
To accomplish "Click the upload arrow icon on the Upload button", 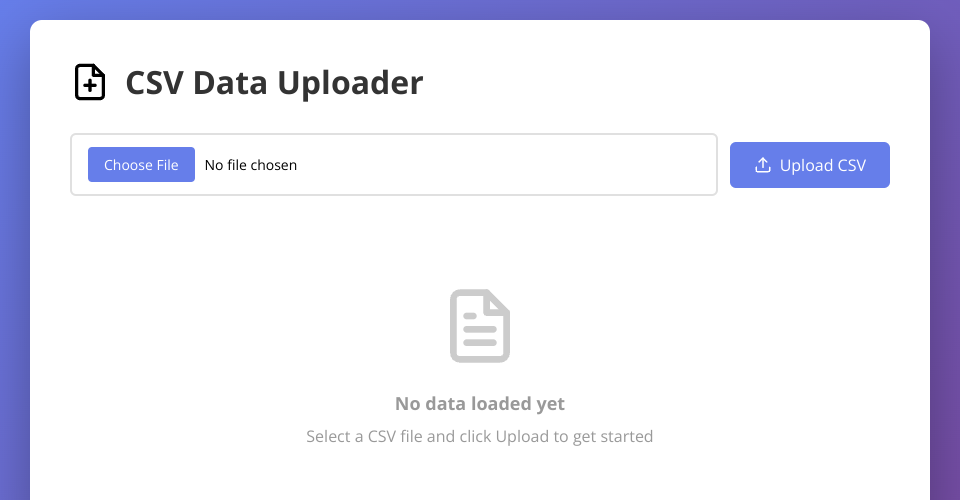I will click(x=762, y=165).
